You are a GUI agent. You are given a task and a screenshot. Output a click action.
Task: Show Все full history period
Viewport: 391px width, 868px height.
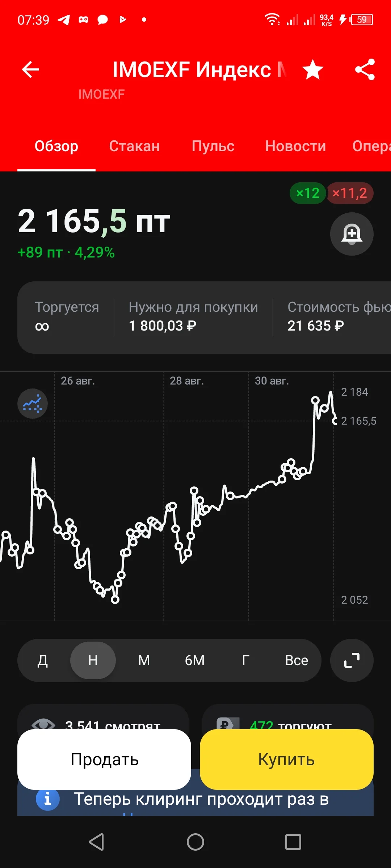tap(297, 660)
